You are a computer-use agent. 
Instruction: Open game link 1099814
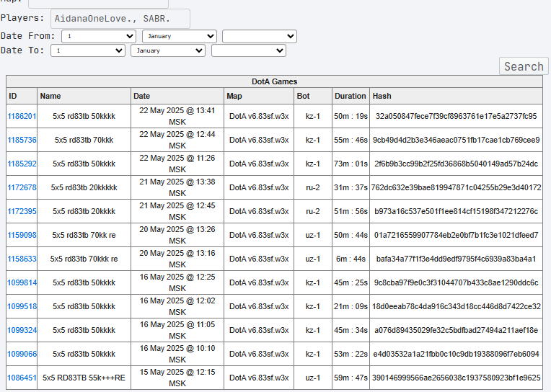click(22, 282)
